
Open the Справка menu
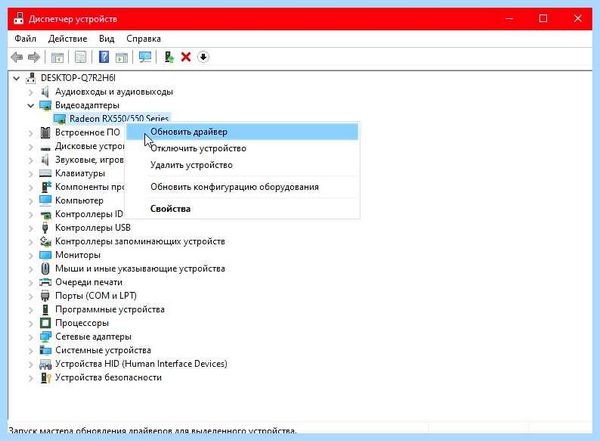tap(143, 39)
